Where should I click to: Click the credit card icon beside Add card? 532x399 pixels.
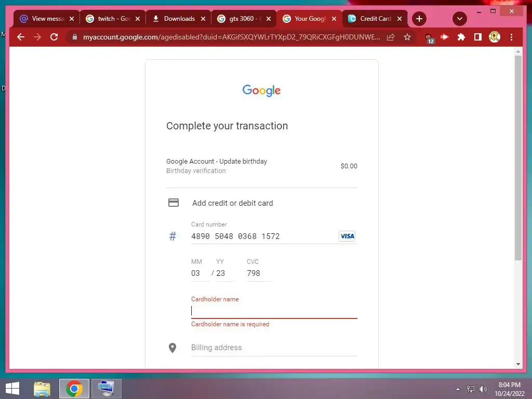174,203
